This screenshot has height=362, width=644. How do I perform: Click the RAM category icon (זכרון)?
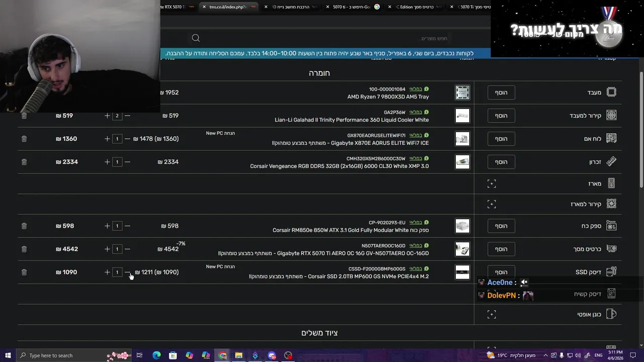pos(611,161)
